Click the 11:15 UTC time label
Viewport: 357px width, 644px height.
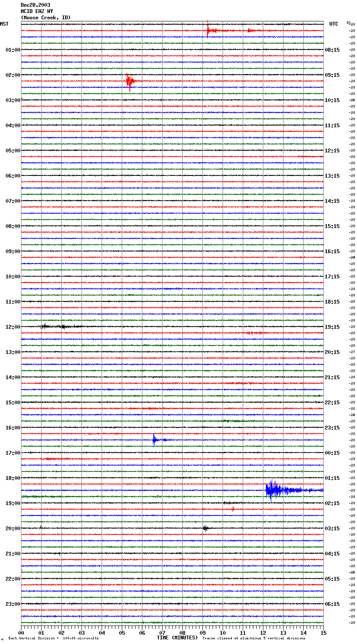[x=332, y=126]
